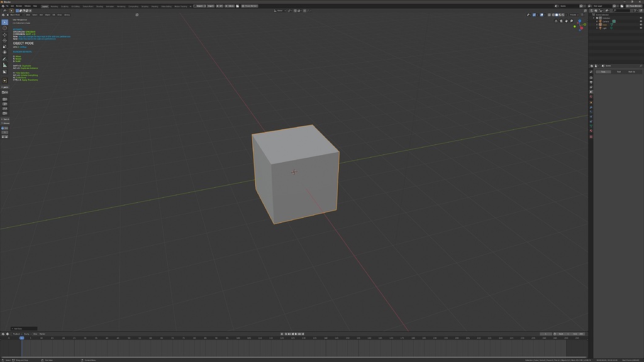Switch to Shading workspace tab

99,6
